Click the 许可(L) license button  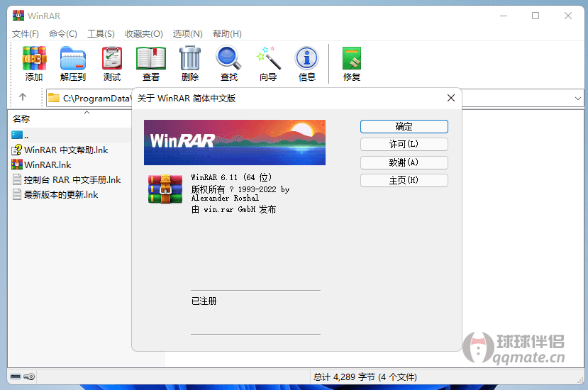click(x=404, y=144)
